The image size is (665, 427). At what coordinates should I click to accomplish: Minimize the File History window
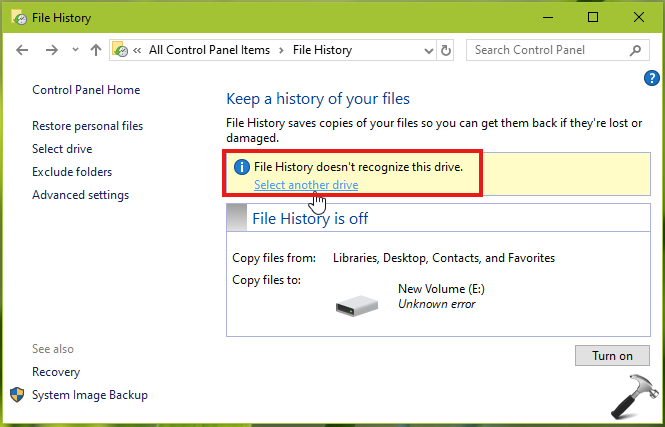point(548,17)
